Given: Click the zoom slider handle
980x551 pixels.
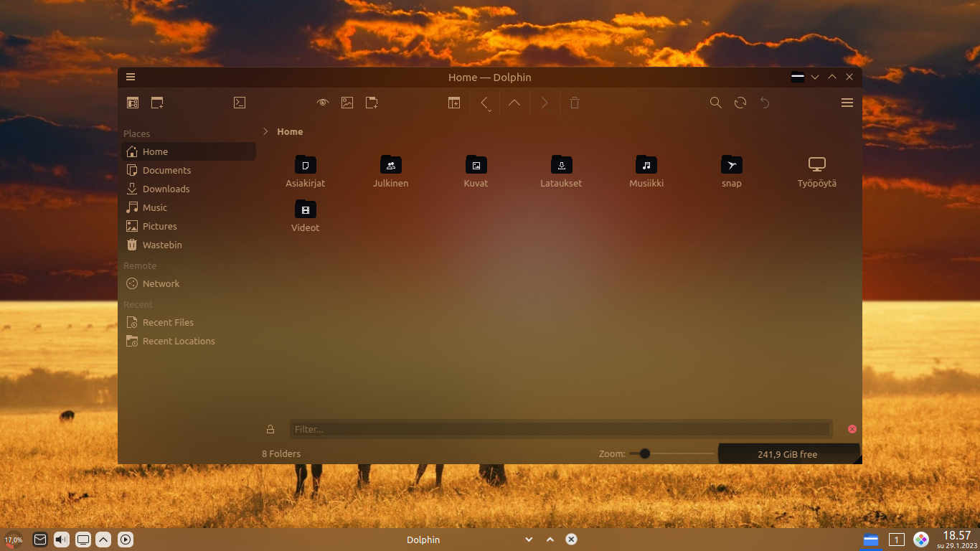Looking at the screenshot, I should click(644, 453).
